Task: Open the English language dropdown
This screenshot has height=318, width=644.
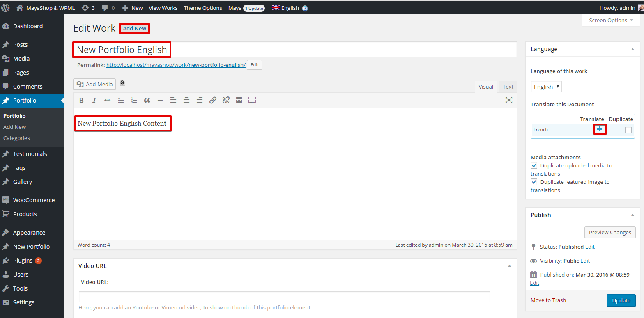Action: [546, 87]
